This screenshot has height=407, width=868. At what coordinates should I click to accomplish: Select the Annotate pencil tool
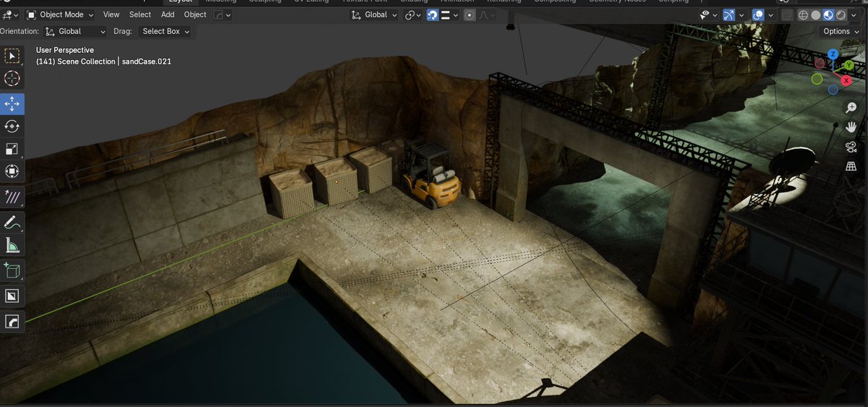tap(12, 222)
